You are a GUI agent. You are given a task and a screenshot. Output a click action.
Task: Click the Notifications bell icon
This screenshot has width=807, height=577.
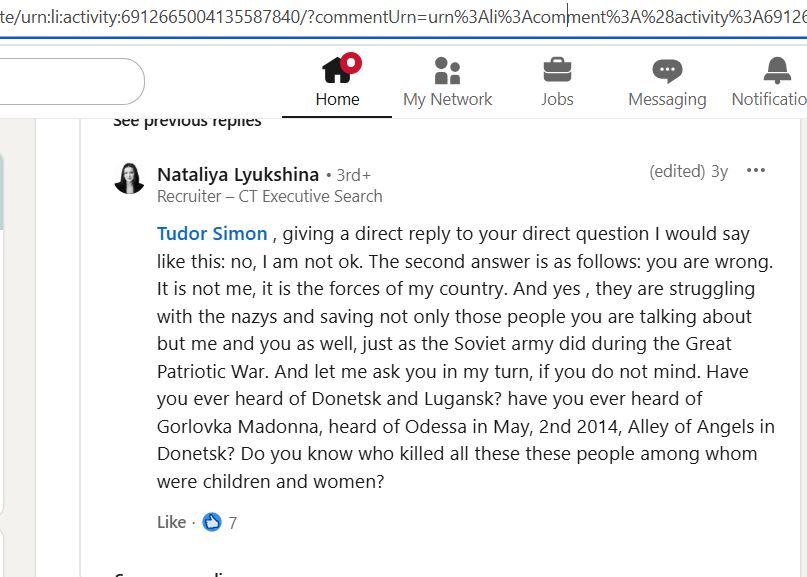pyautogui.click(x=776, y=71)
